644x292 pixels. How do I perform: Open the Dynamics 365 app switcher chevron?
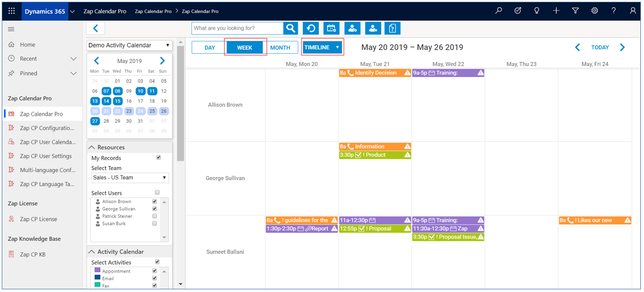click(72, 11)
